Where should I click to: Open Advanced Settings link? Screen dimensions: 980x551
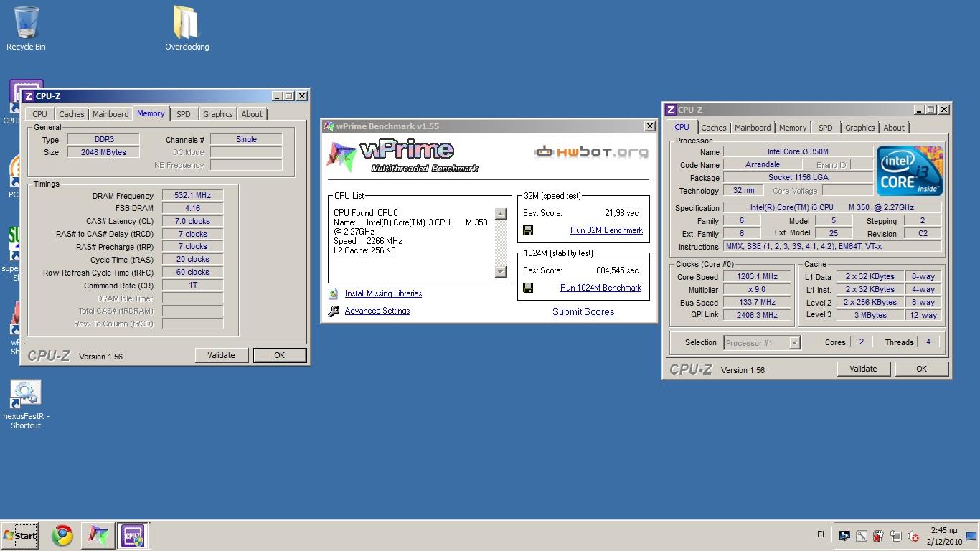[377, 311]
